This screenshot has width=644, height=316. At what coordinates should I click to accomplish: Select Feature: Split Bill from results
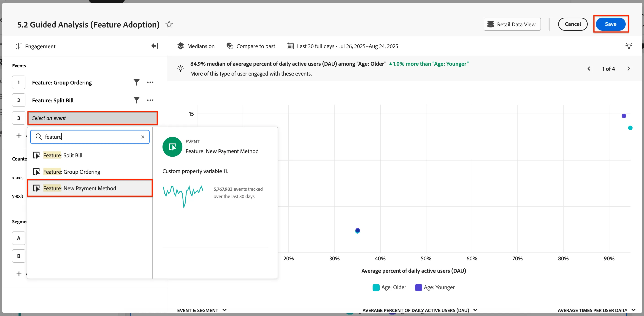[x=90, y=155]
